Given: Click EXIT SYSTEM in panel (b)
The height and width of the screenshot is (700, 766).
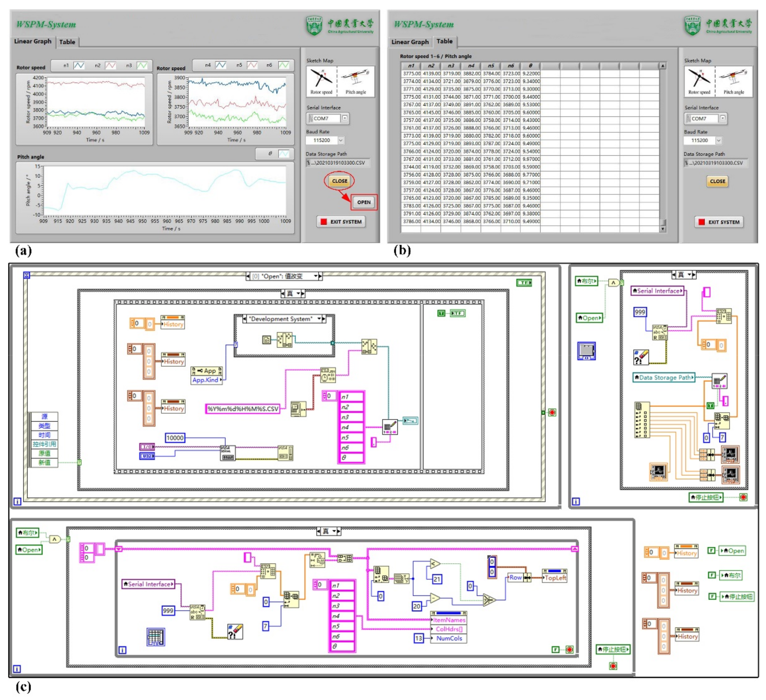Looking at the screenshot, I should coord(719,222).
